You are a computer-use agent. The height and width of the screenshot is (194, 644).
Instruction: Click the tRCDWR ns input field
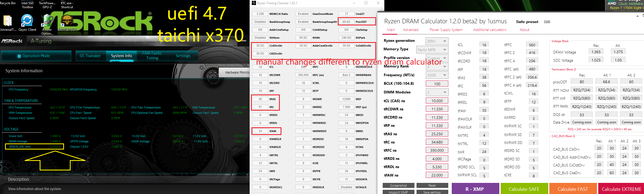tap(437, 109)
